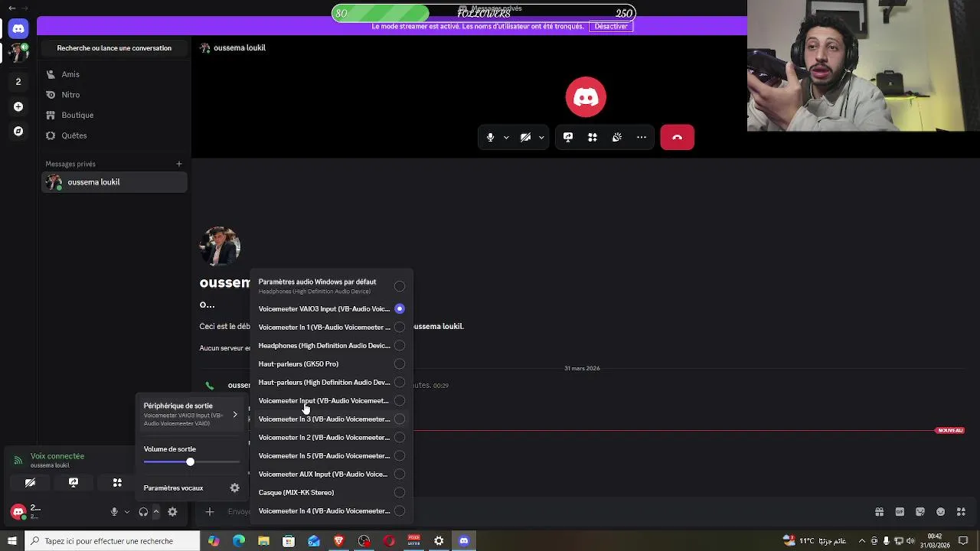Start an activity from the call controls

(x=593, y=138)
